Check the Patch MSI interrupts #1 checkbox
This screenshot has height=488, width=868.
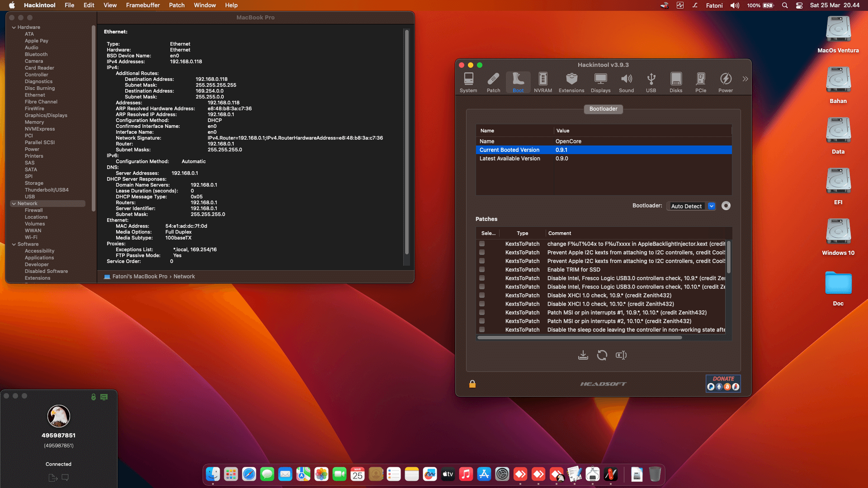[482, 312]
